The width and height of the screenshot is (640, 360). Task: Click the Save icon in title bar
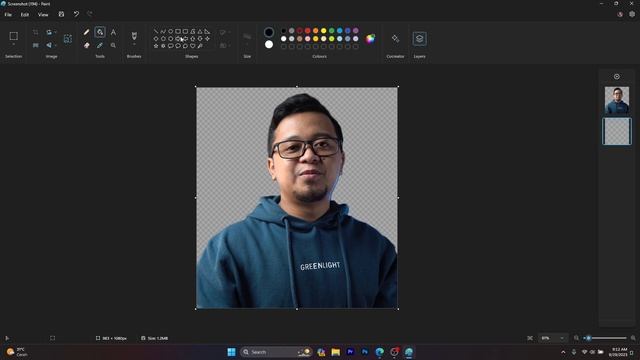(61, 14)
